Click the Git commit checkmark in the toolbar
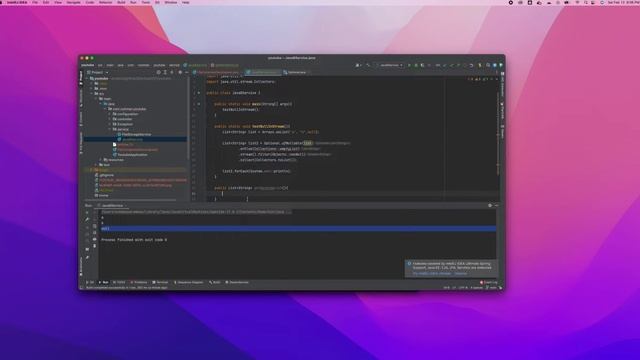This screenshot has height=360, width=640. [x=451, y=65]
